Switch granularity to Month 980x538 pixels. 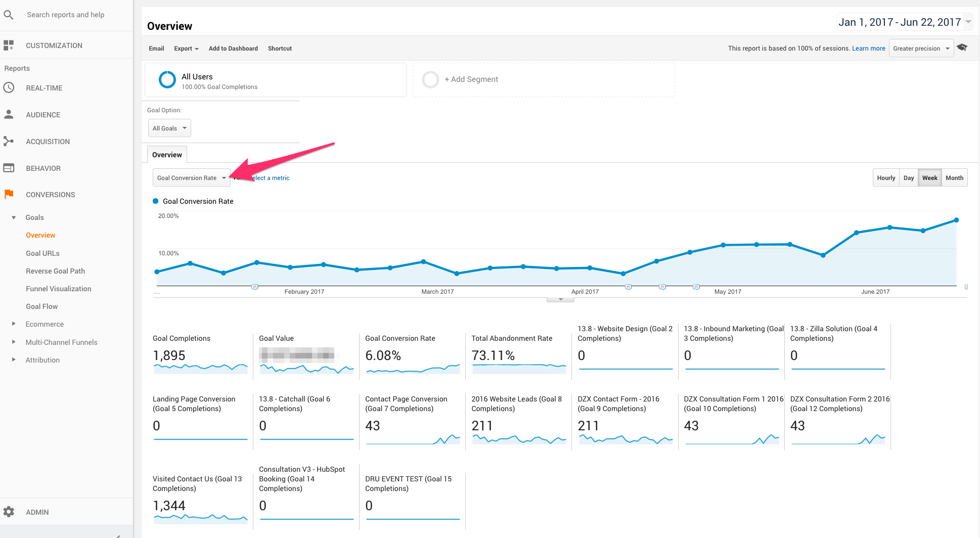point(954,177)
